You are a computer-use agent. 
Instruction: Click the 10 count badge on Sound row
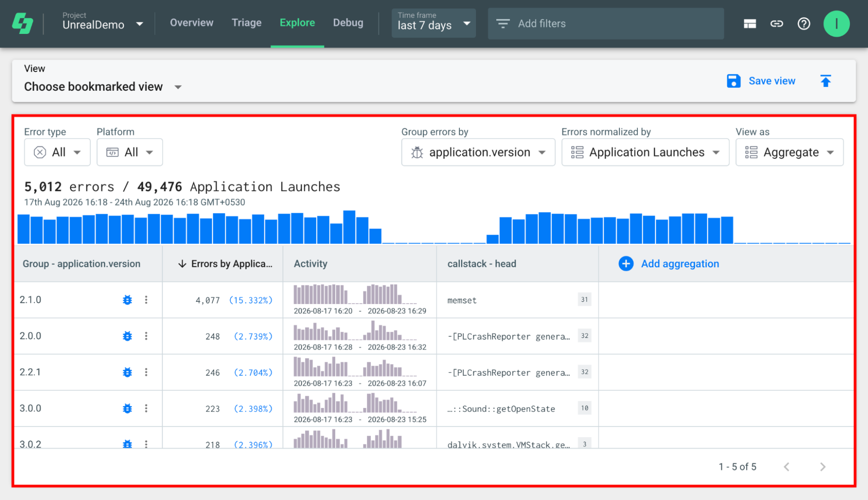click(x=584, y=408)
